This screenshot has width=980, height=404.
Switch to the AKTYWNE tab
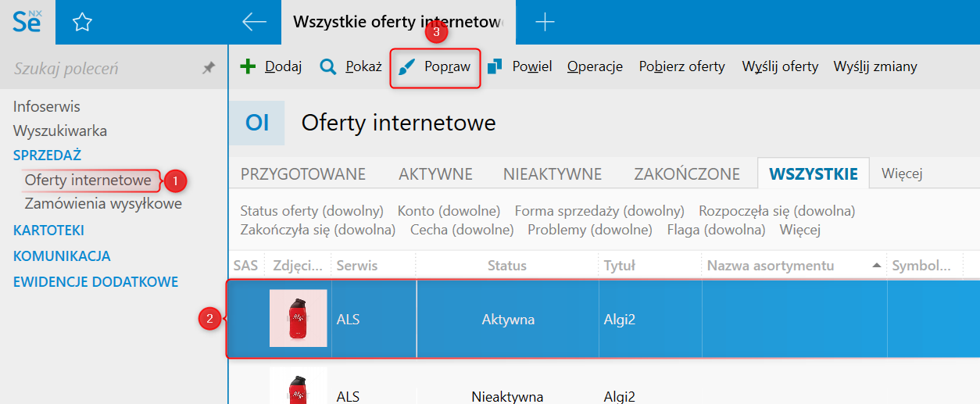point(435,173)
